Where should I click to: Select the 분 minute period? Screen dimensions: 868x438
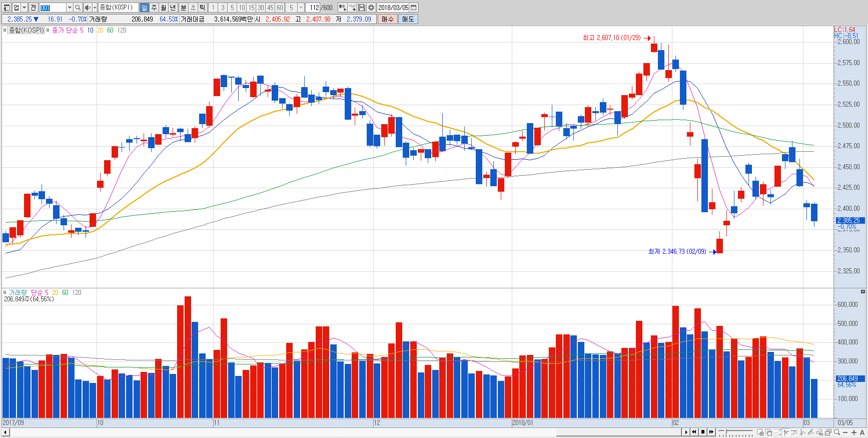tap(183, 8)
